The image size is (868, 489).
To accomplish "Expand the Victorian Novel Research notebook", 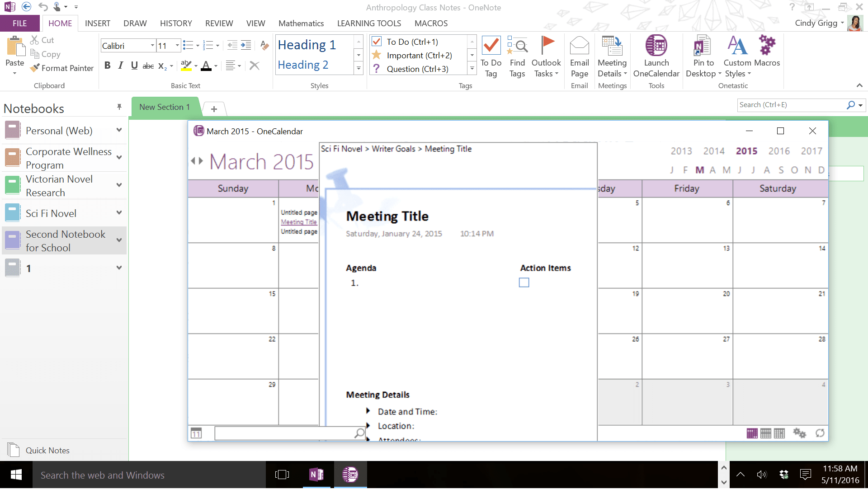I will pyautogui.click(x=119, y=185).
